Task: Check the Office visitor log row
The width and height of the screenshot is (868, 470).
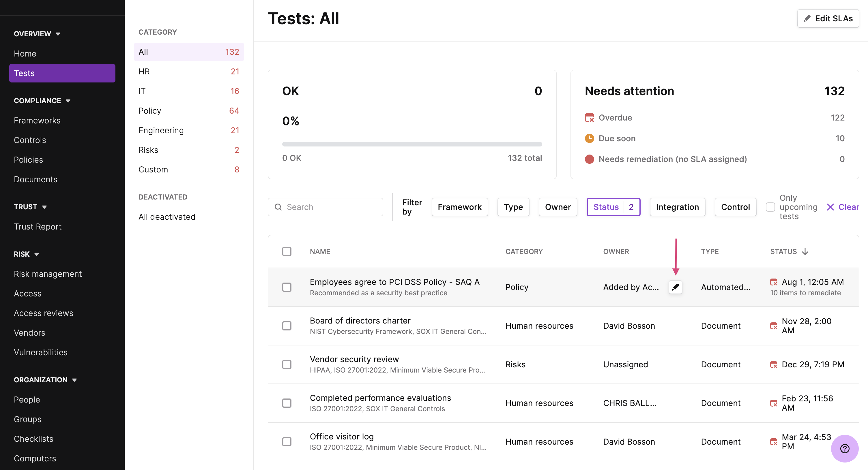Action: [287, 442]
